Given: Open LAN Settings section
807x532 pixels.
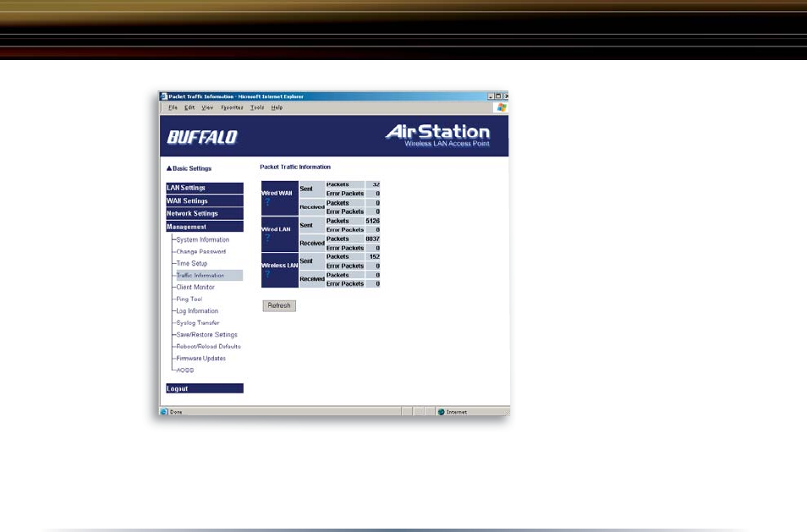Looking at the screenshot, I should [205, 188].
